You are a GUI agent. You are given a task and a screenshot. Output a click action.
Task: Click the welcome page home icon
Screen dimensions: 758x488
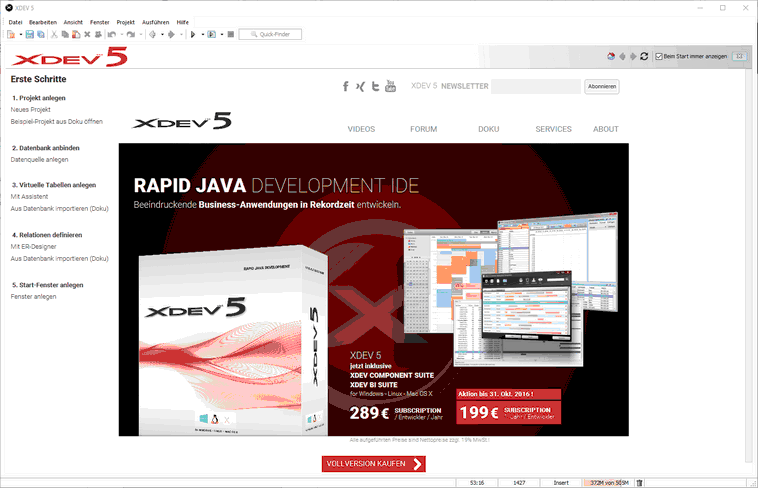click(x=611, y=57)
